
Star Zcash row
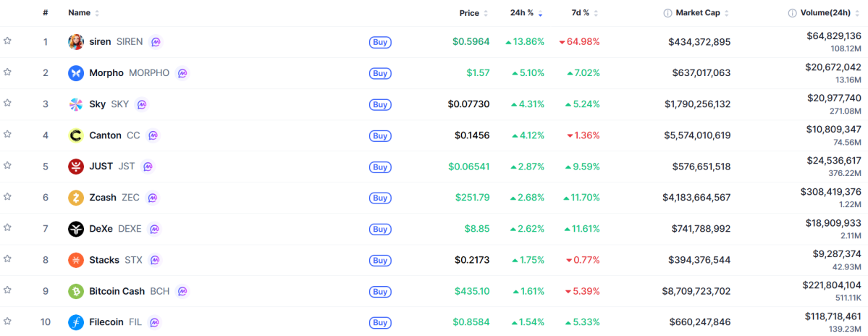[7, 196]
